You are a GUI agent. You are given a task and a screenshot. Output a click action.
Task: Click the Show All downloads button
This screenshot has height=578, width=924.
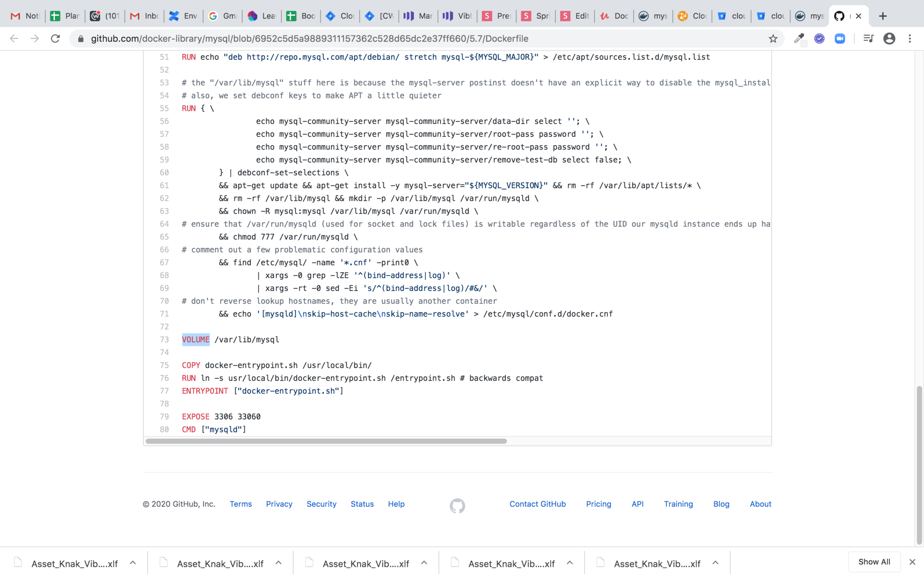(874, 562)
